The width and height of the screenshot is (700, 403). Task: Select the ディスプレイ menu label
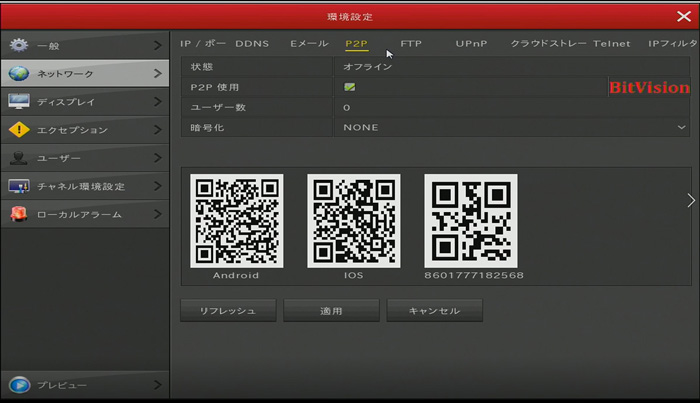point(66,102)
